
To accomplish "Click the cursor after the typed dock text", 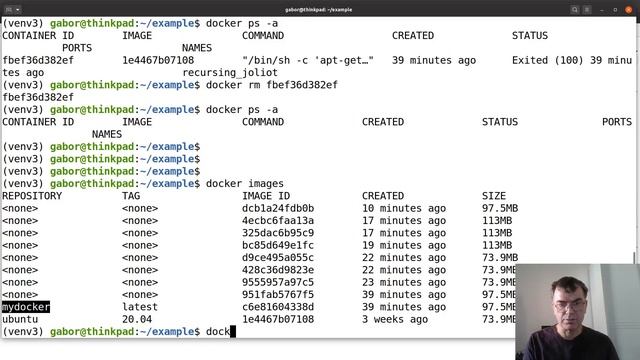I will tap(233, 331).
